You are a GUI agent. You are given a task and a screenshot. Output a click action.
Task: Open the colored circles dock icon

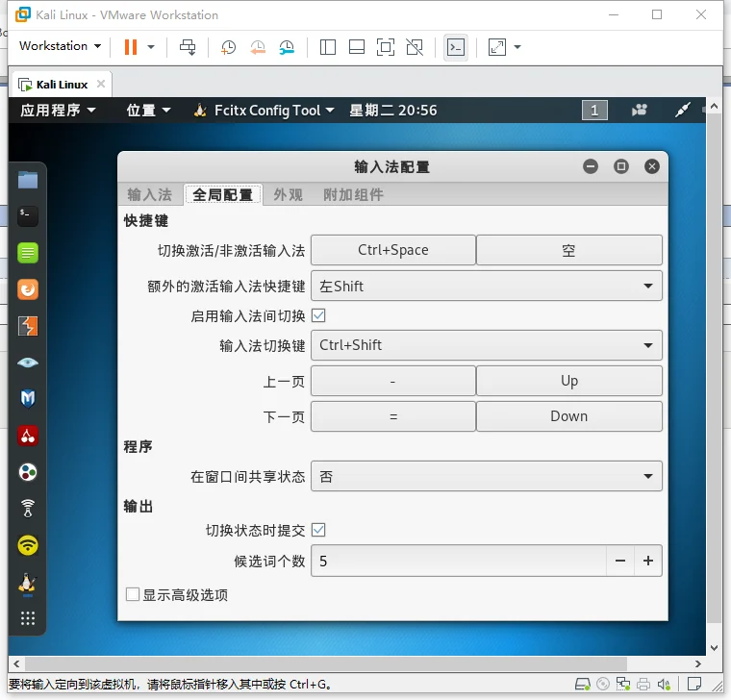pos(28,472)
